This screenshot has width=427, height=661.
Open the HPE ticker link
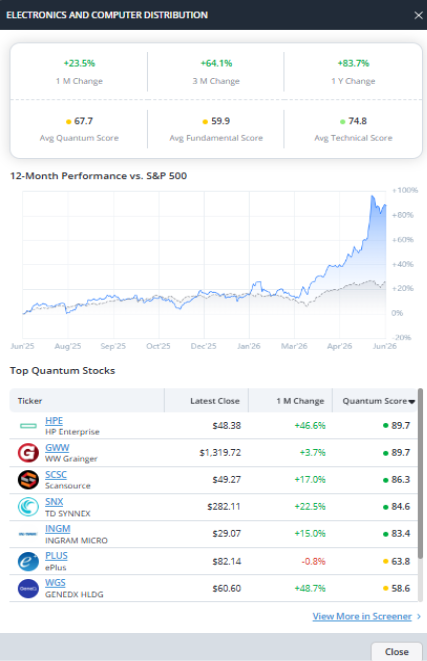tap(54, 421)
